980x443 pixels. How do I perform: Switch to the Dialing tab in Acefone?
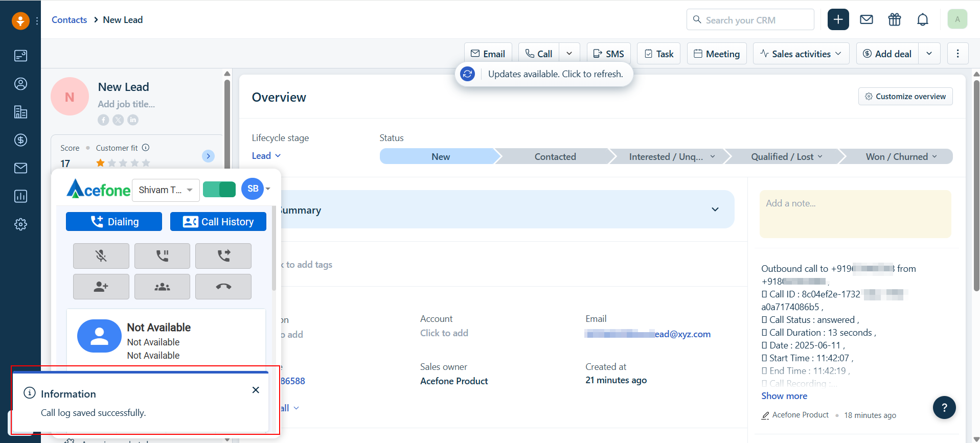coord(114,222)
